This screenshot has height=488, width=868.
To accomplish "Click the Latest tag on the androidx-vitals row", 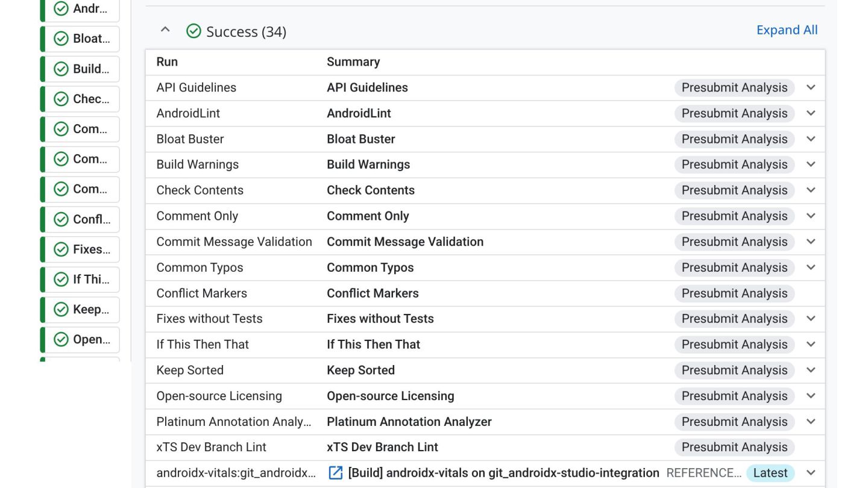I will tap(770, 473).
